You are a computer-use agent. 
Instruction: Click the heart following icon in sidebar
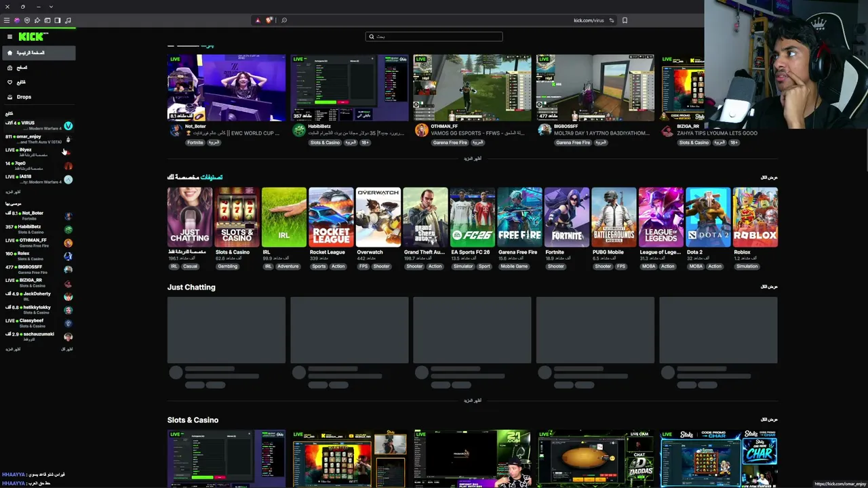(9, 82)
